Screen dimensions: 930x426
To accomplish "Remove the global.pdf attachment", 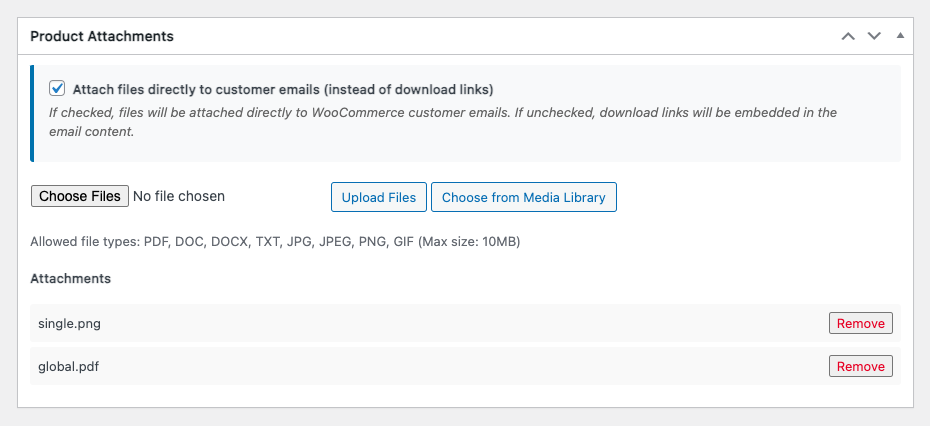I will click(860, 366).
